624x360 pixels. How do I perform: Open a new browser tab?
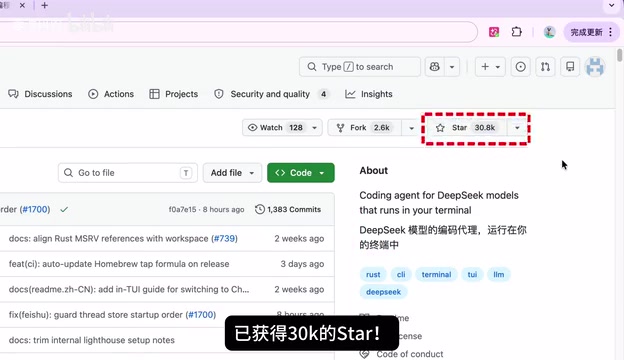[45, 6]
